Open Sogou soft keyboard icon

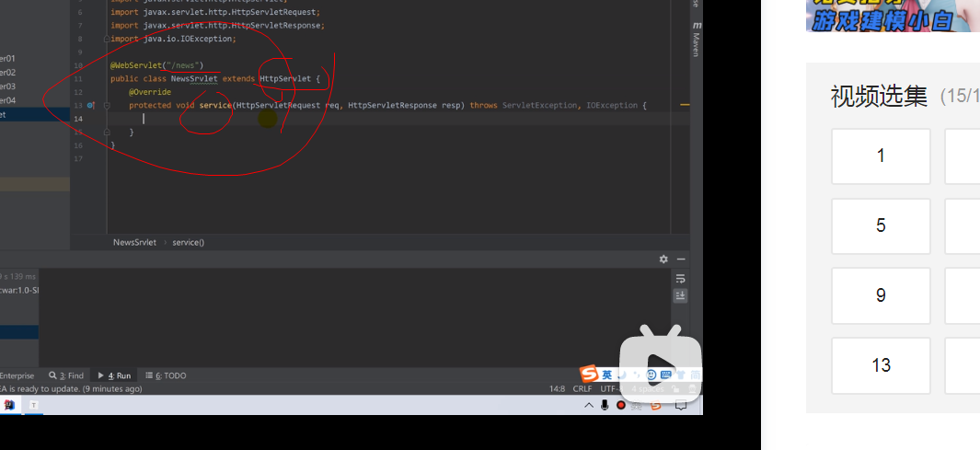tap(665, 375)
